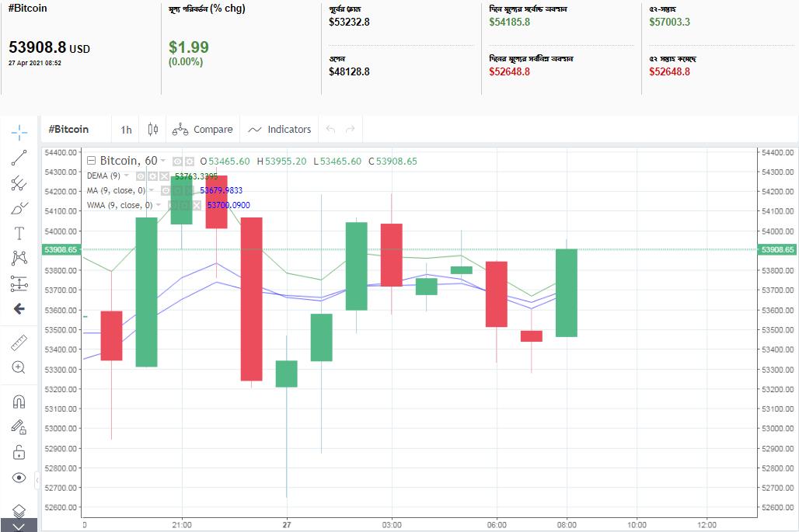Toggle the magnet snap mode
The image size is (799, 532).
(19, 402)
